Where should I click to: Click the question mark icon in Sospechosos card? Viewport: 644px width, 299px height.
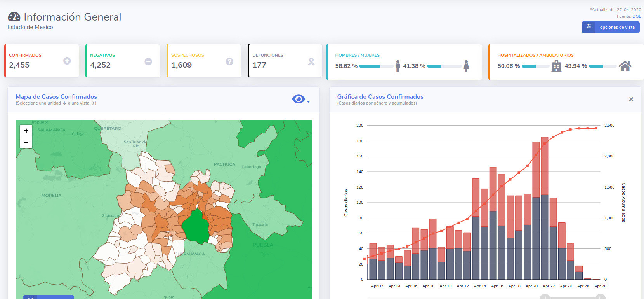(x=229, y=61)
